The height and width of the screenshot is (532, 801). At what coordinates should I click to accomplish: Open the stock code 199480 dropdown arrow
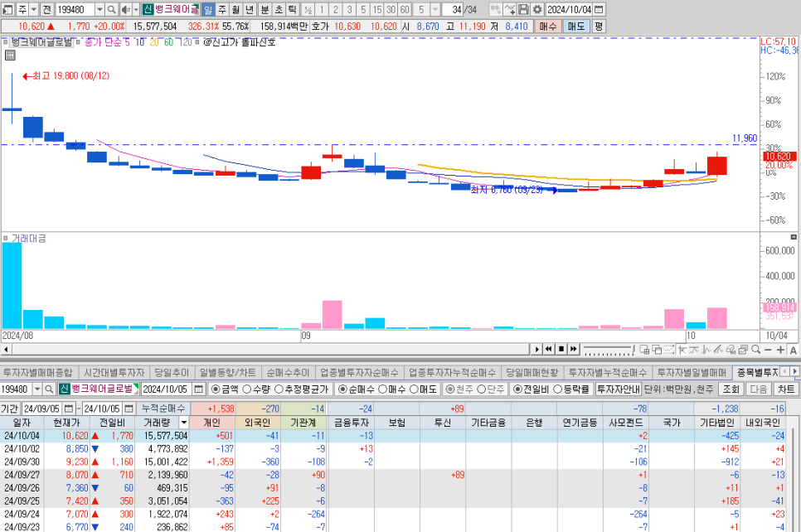pyautogui.click(x=100, y=9)
